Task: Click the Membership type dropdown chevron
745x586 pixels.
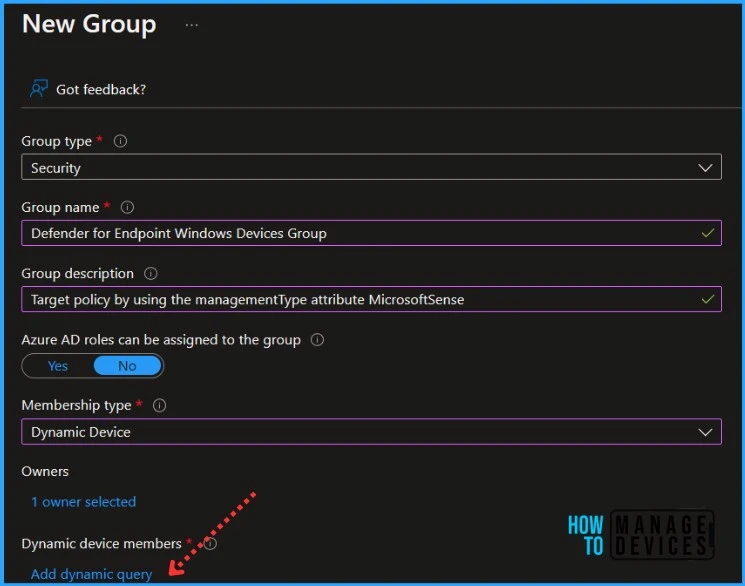Action: (705, 432)
